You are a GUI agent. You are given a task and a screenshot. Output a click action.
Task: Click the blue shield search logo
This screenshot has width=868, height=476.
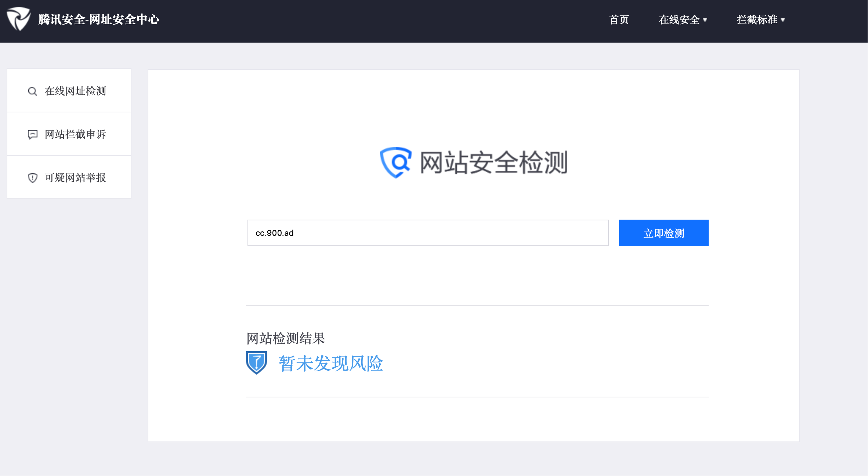[x=395, y=162]
